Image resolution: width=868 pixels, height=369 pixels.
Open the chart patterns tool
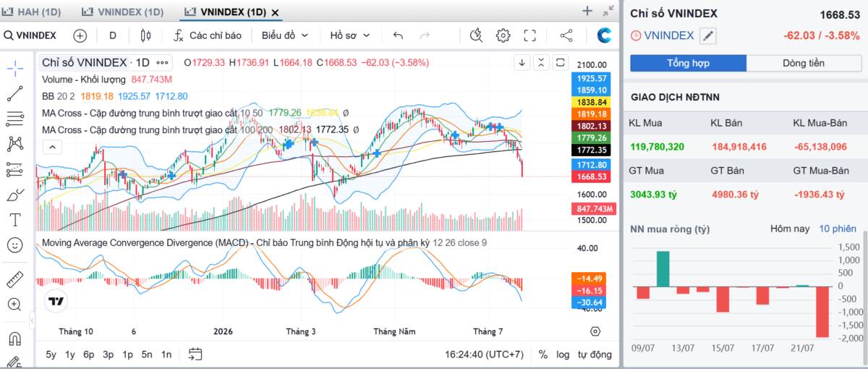coord(15,144)
